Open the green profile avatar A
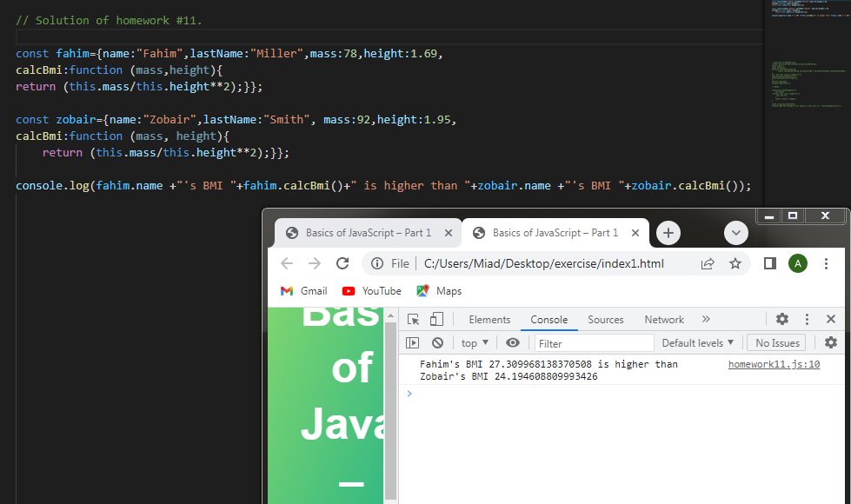Screen dimensions: 851x504 [x=798, y=263]
